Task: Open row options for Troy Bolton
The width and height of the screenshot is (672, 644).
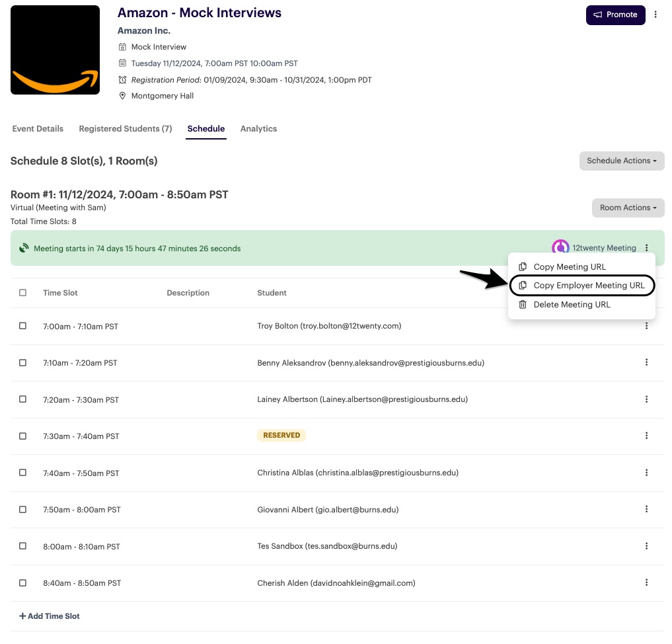Action: pyautogui.click(x=646, y=326)
